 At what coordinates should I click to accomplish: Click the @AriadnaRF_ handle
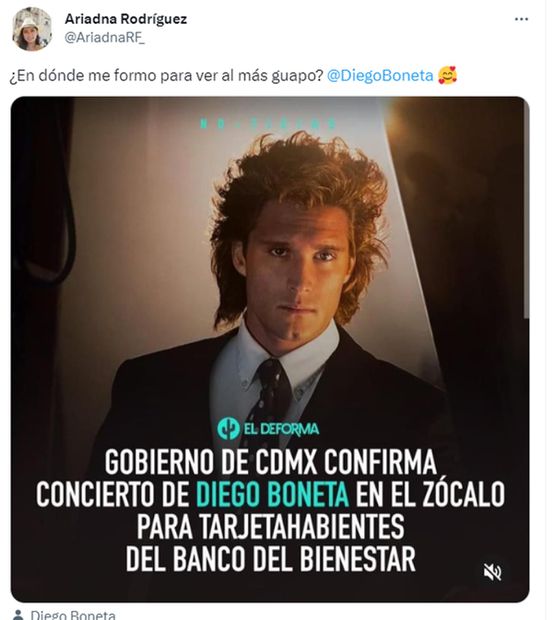point(105,38)
